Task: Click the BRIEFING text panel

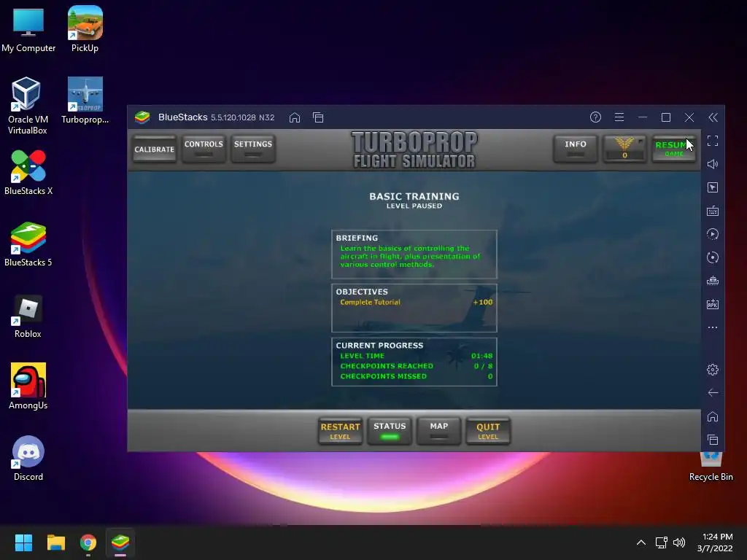Action: coord(414,254)
